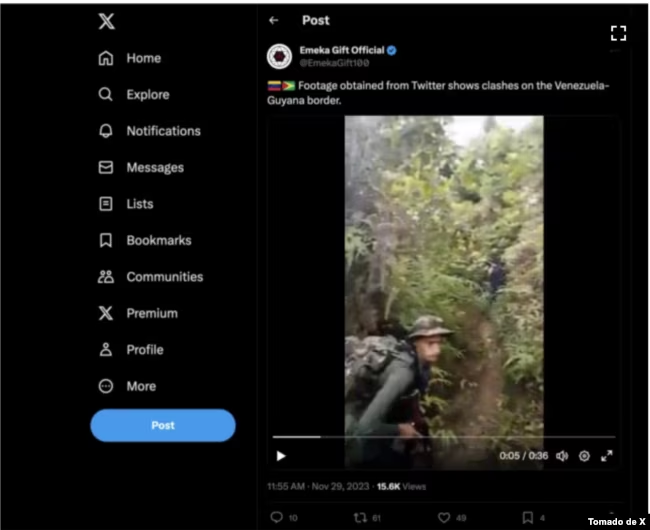This screenshot has width=650, height=530.
Task: Click the Premium X icon
Action: pos(106,313)
